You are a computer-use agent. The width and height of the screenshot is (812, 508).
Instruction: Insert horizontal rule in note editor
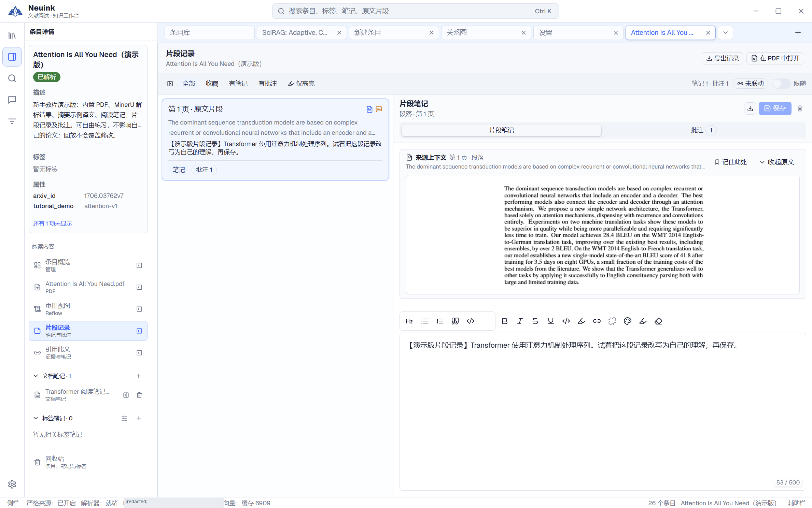coord(486,321)
